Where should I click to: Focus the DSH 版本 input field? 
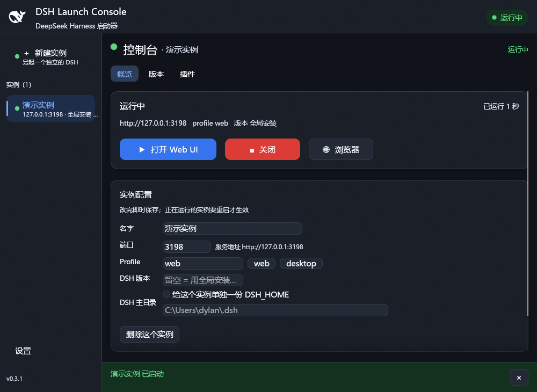pyautogui.click(x=203, y=280)
